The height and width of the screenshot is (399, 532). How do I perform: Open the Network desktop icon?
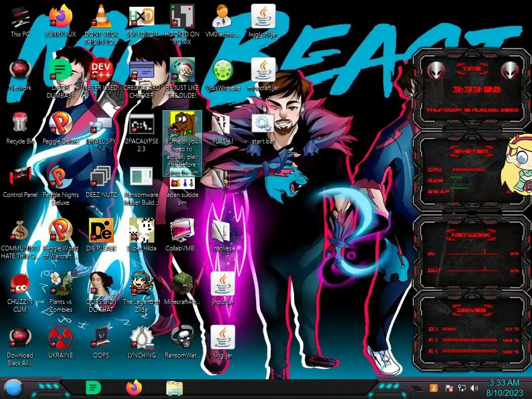pos(20,70)
